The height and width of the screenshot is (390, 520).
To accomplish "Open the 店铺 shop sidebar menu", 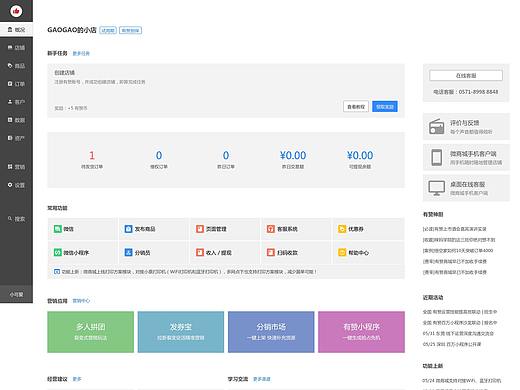I will point(16,48).
